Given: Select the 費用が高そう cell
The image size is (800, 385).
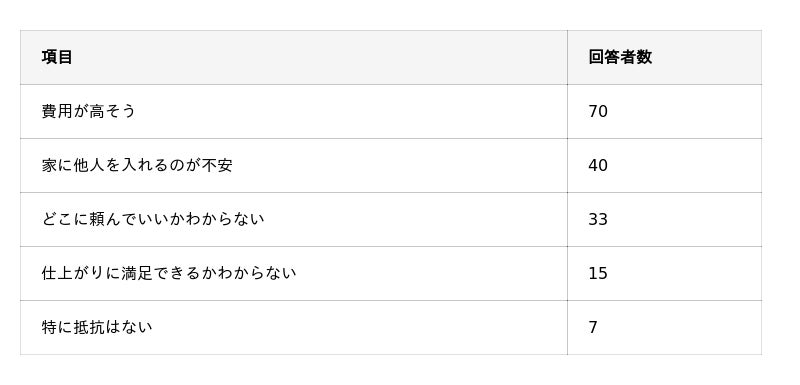Looking at the screenshot, I should click(293, 112).
